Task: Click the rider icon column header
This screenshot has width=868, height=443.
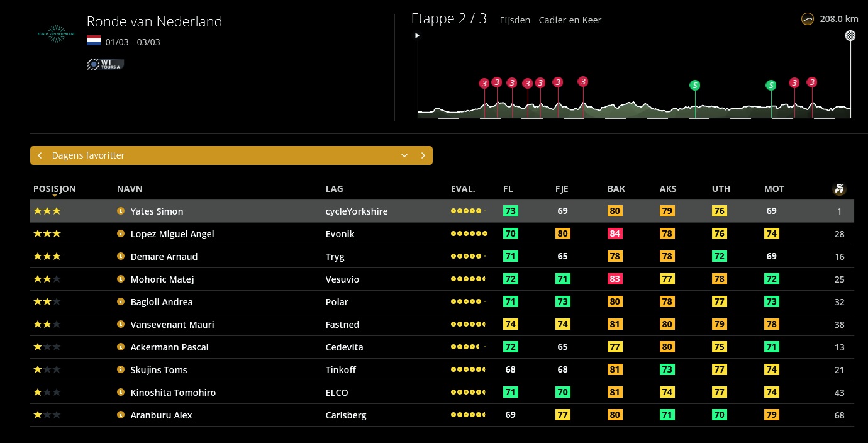Action: pyautogui.click(x=839, y=189)
